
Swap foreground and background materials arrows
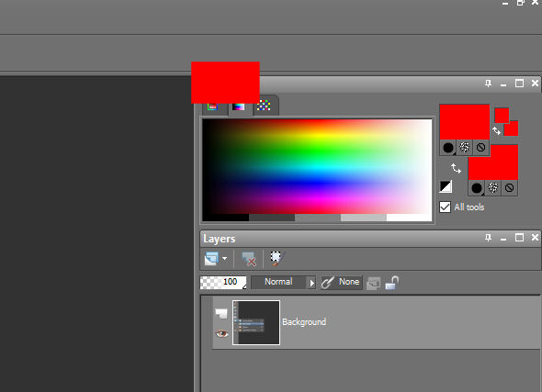pyautogui.click(x=457, y=169)
